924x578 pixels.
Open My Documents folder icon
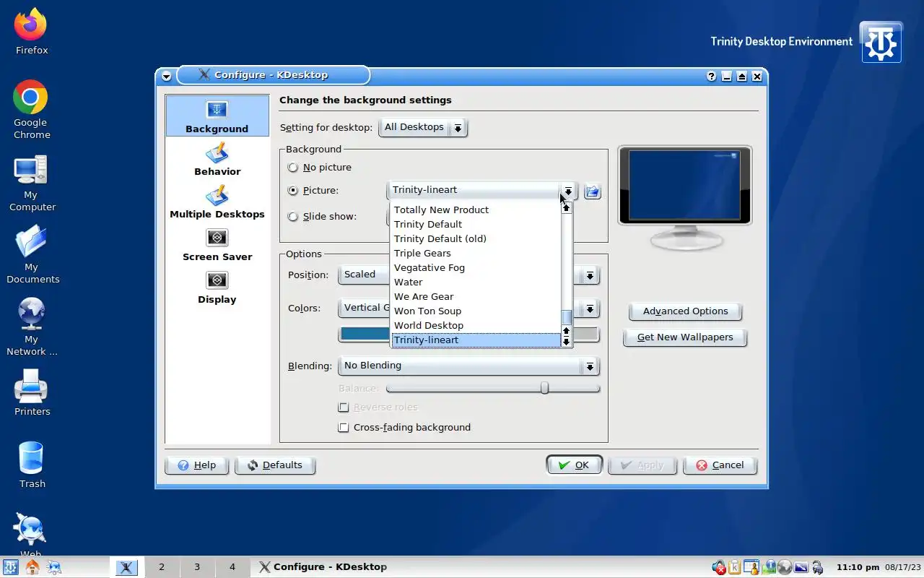(31, 254)
